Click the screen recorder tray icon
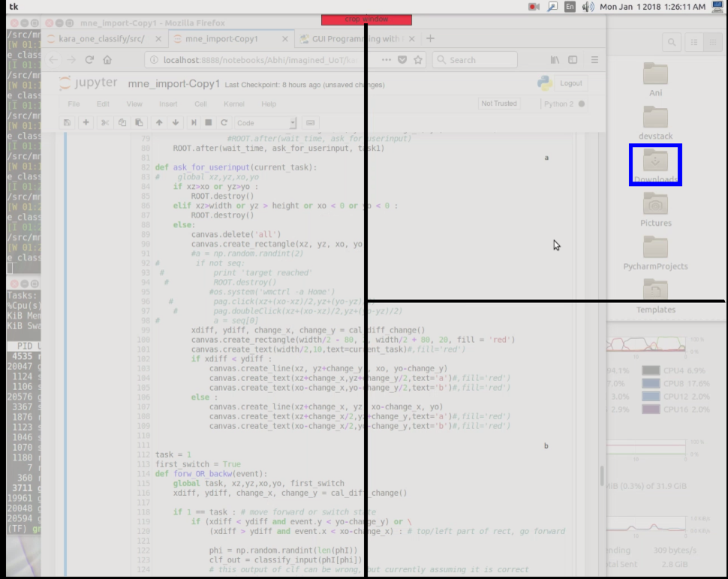 pos(534,7)
